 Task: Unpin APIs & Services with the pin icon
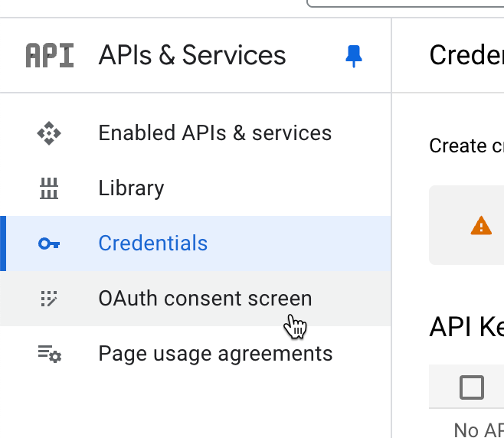(353, 56)
